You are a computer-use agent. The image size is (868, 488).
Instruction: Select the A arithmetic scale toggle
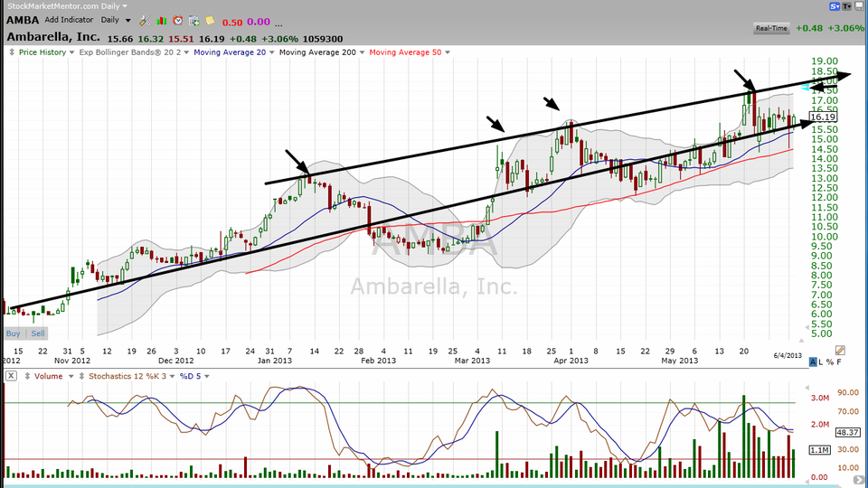point(813,361)
